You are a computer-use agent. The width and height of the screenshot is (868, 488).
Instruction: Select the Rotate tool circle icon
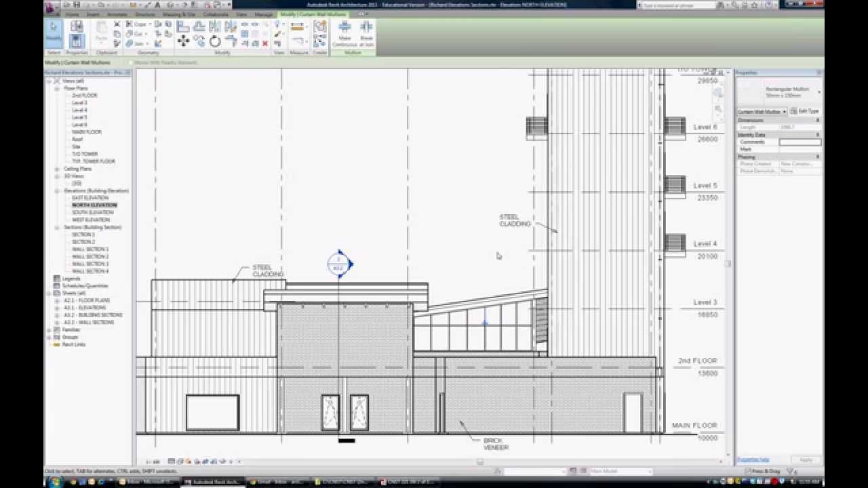click(x=215, y=41)
